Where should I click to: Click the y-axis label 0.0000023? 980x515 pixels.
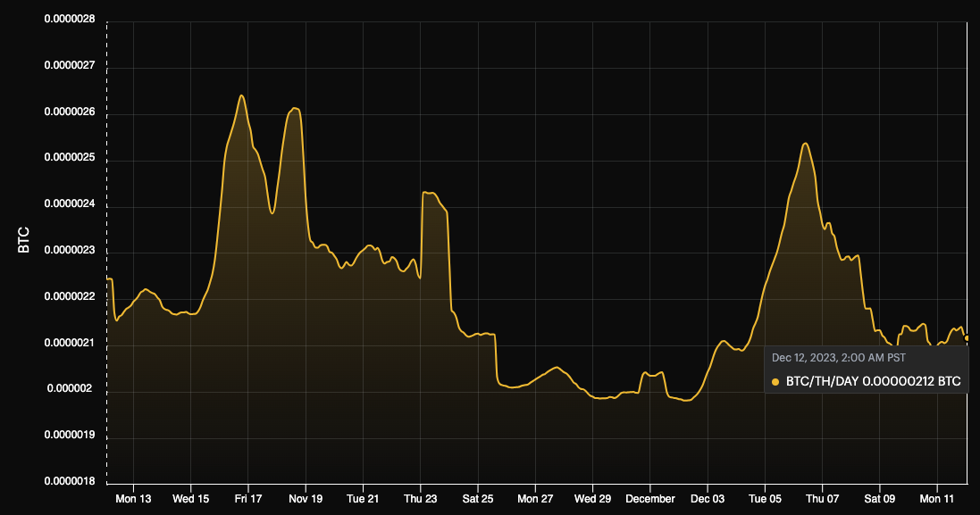coord(70,250)
